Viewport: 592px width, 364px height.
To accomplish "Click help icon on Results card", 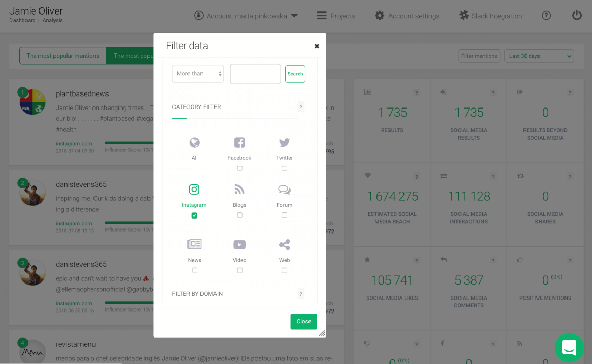I will (416, 93).
